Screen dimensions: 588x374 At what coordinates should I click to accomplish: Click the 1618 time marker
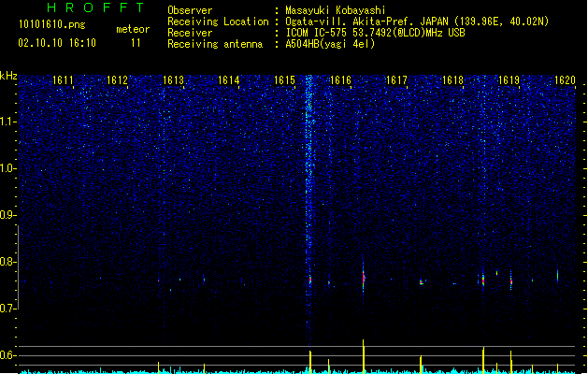tap(452, 80)
